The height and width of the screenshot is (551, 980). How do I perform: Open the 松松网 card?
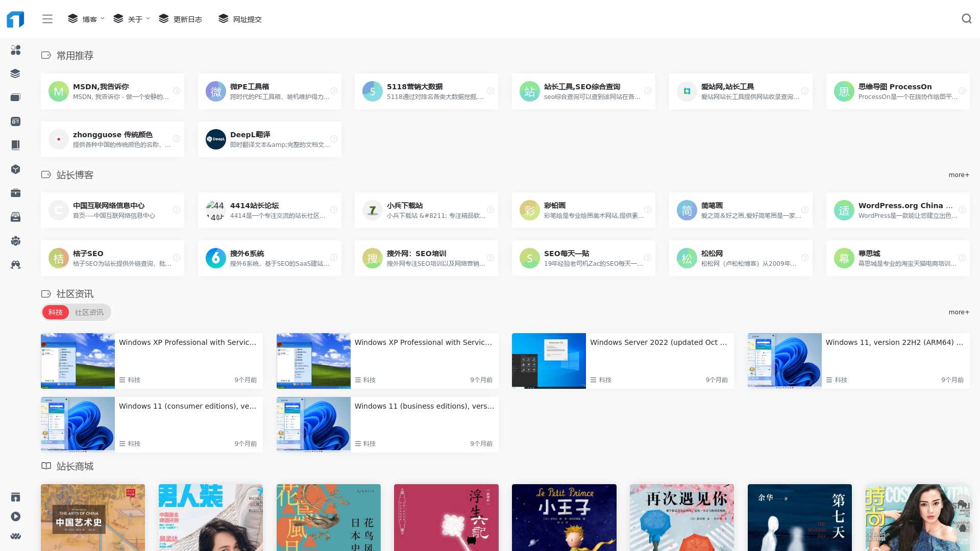point(741,258)
